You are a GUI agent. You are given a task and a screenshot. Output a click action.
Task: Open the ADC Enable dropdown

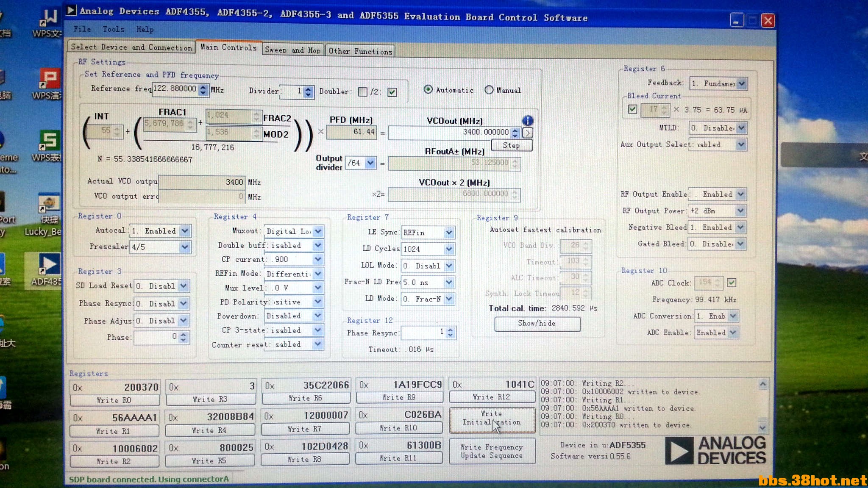tap(733, 333)
